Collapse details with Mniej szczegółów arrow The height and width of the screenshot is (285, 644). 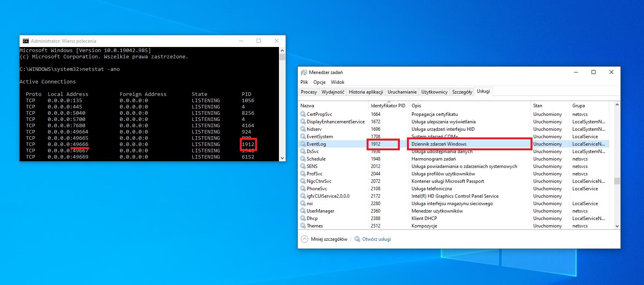click(x=304, y=239)
